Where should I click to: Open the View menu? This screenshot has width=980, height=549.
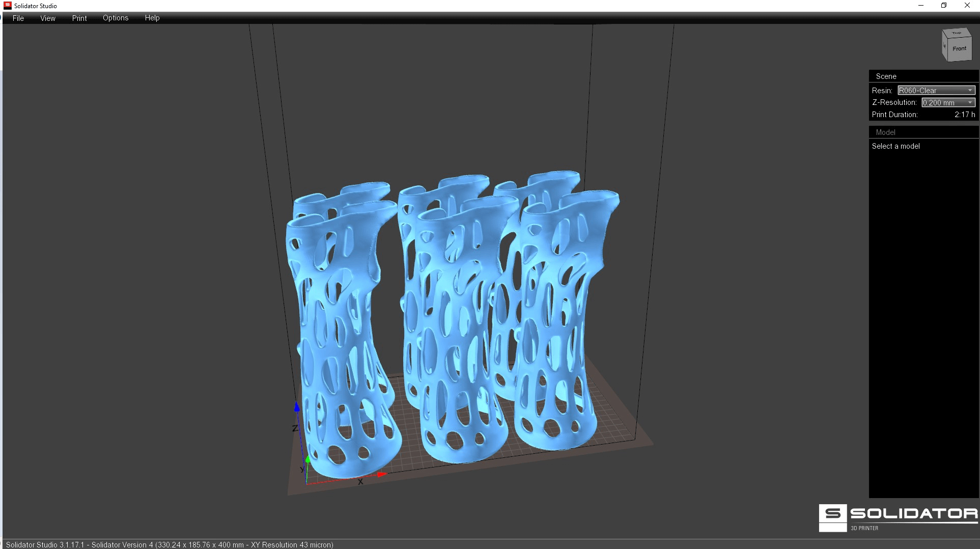(x=48, y=18)
